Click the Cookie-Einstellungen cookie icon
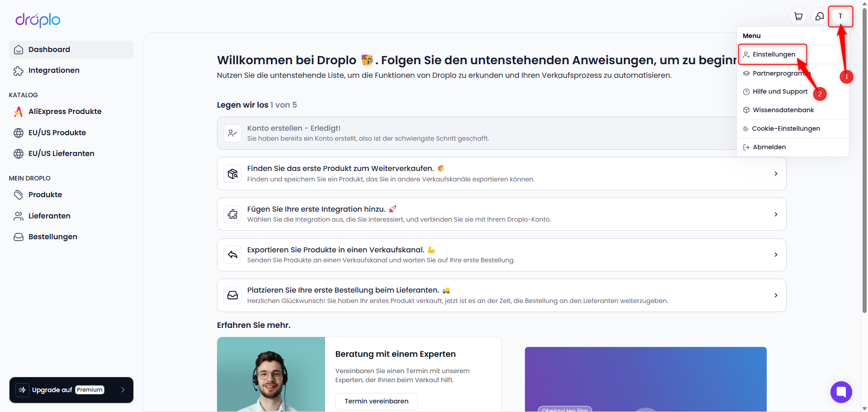Viewport: 868px width, 412px height. (746, 129)
